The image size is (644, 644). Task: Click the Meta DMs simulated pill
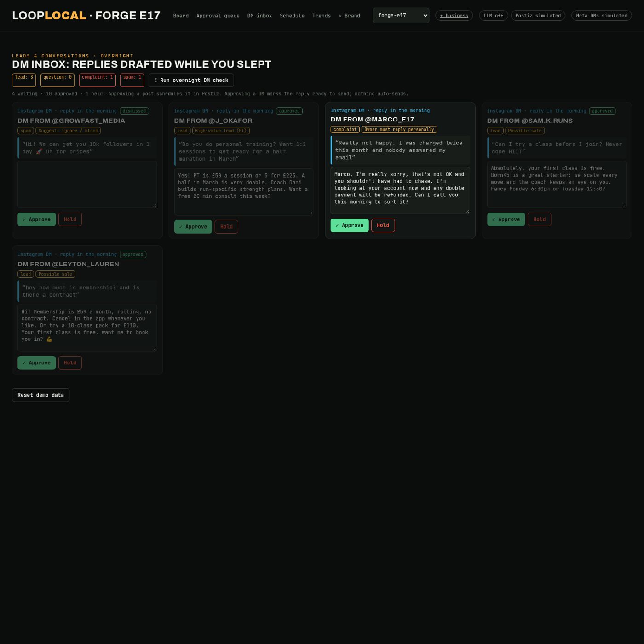click(601, 16)
